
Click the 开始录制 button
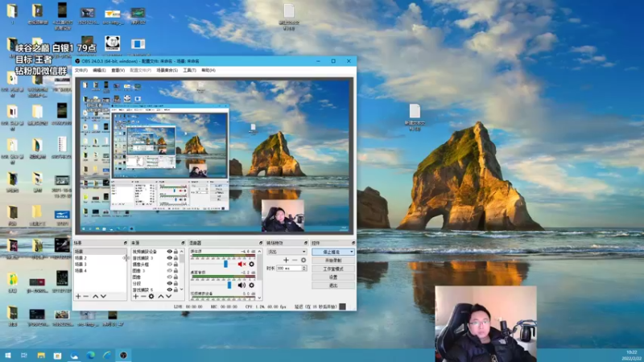(333, 260)
